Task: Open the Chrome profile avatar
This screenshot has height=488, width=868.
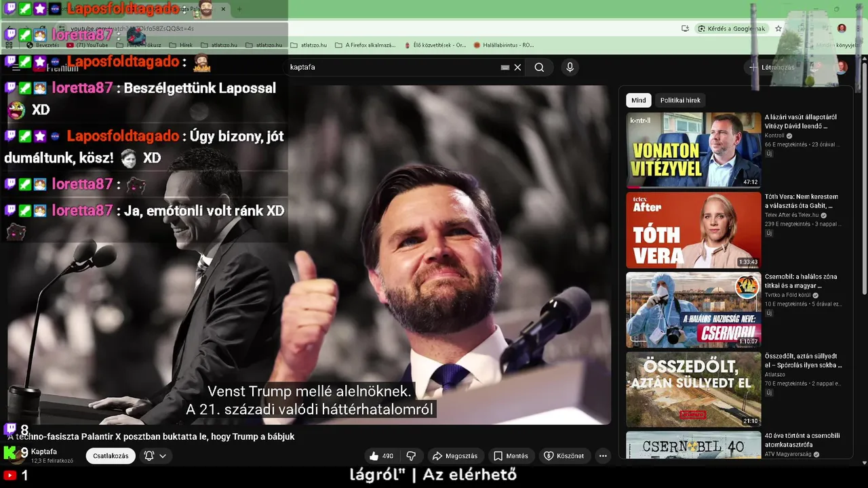Action: [842, 28]
